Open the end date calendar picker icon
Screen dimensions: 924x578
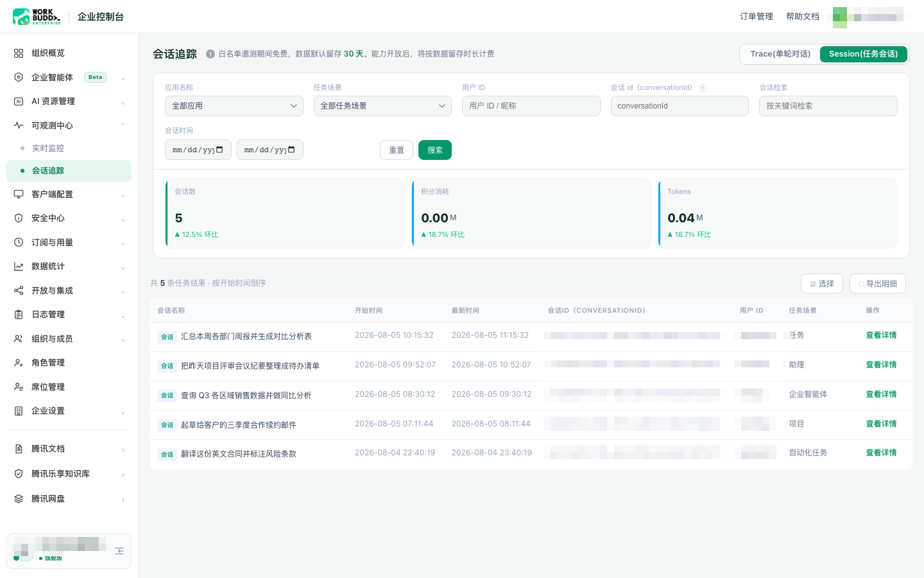tap(291, 150)
